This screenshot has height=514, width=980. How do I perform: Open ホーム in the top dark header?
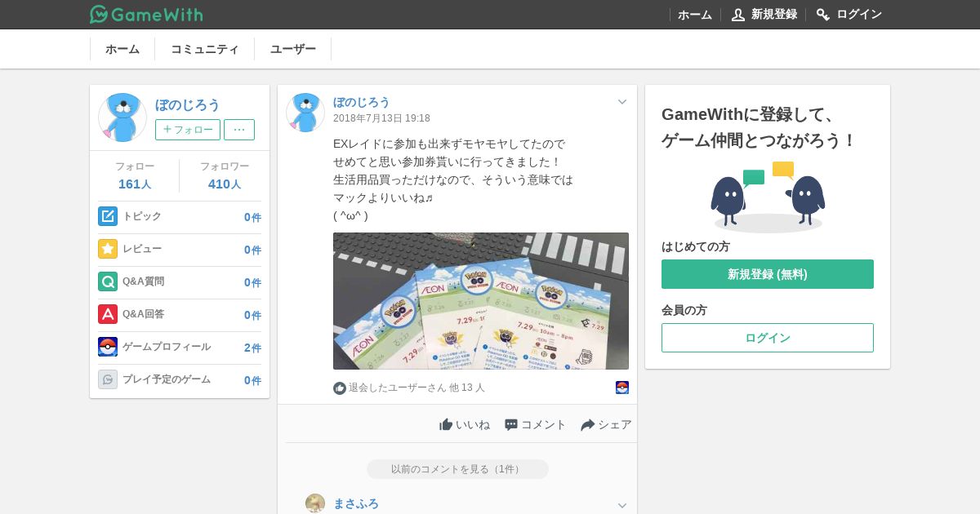695,15
